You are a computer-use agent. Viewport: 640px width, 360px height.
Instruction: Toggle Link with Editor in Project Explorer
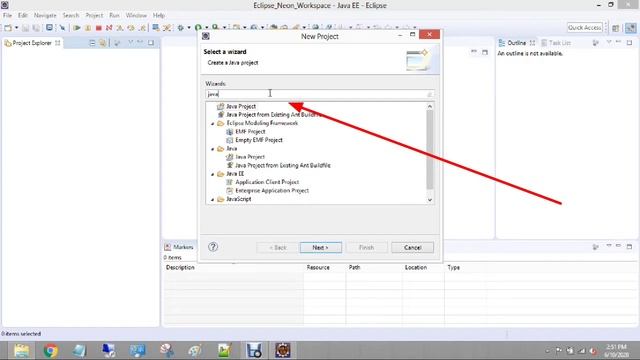103,43
